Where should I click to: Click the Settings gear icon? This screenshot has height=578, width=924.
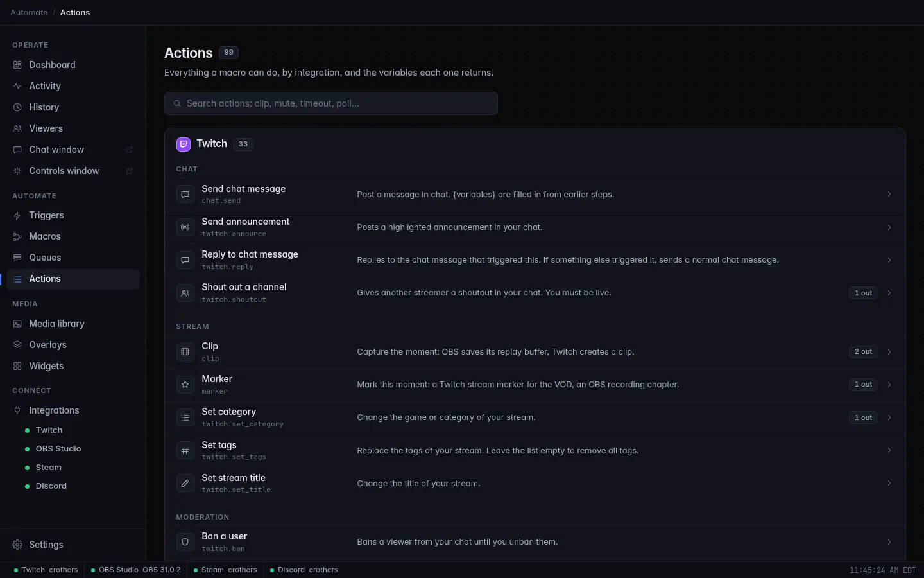point(17,545)
